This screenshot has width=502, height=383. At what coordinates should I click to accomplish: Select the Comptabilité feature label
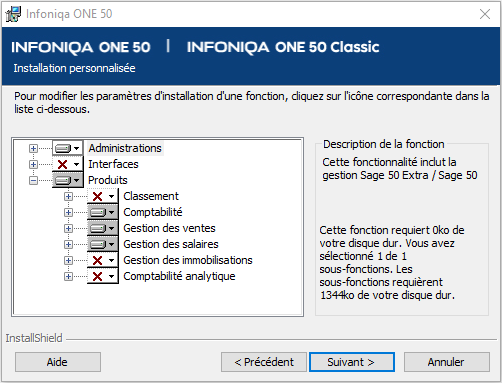click(x=153, y=212)
